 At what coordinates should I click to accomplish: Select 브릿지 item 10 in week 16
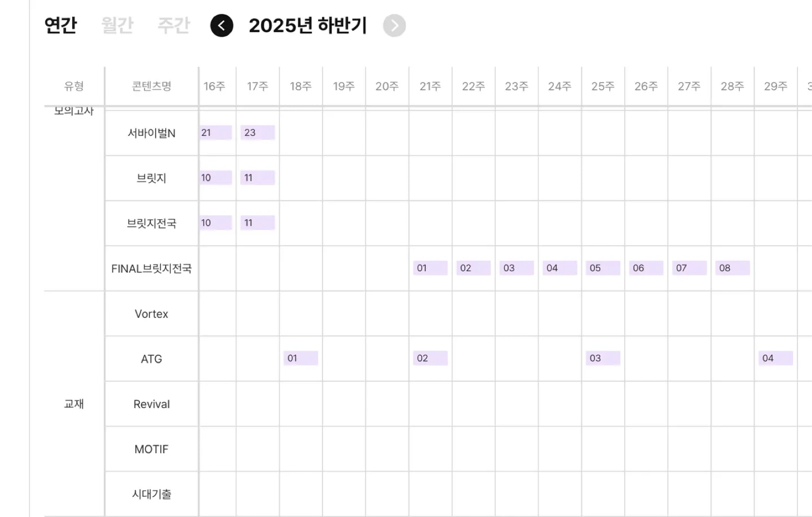[215, 178]
